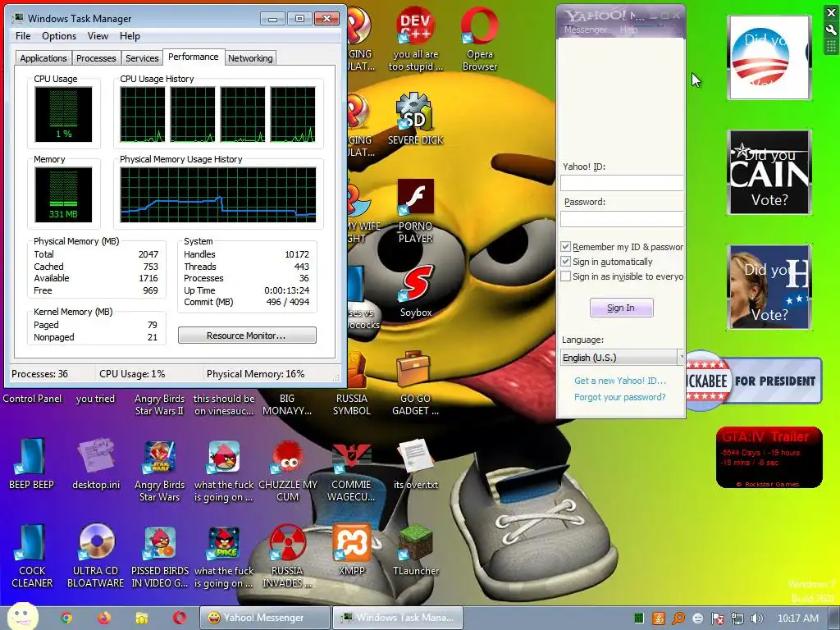Open the Help menu in Task Manager

point(130,36)
